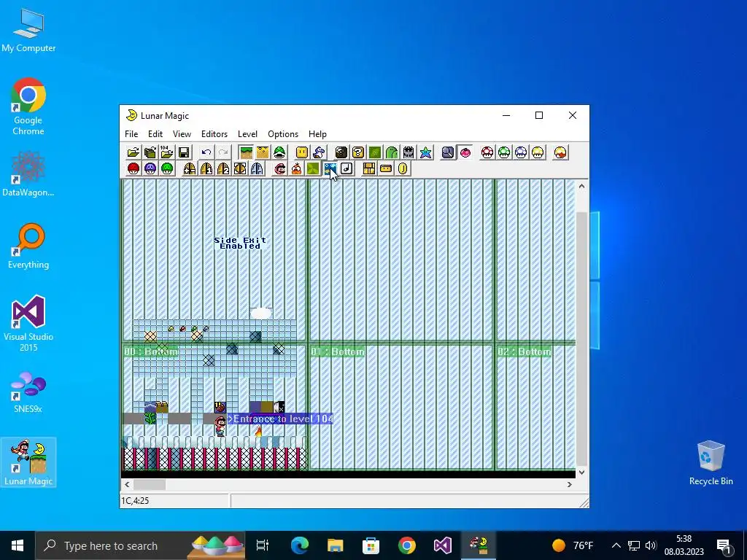This screenshot has width=747, height=560.
Task: Switch to sprite editing mode (green shell)
Action: coord(279,152)
